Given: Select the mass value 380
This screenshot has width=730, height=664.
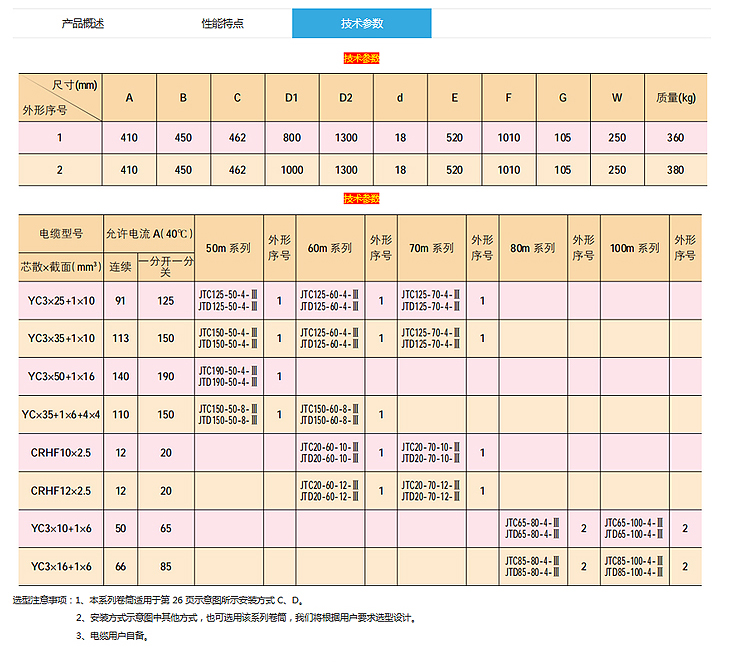Looking at the screenshot, I should [675, 170].
